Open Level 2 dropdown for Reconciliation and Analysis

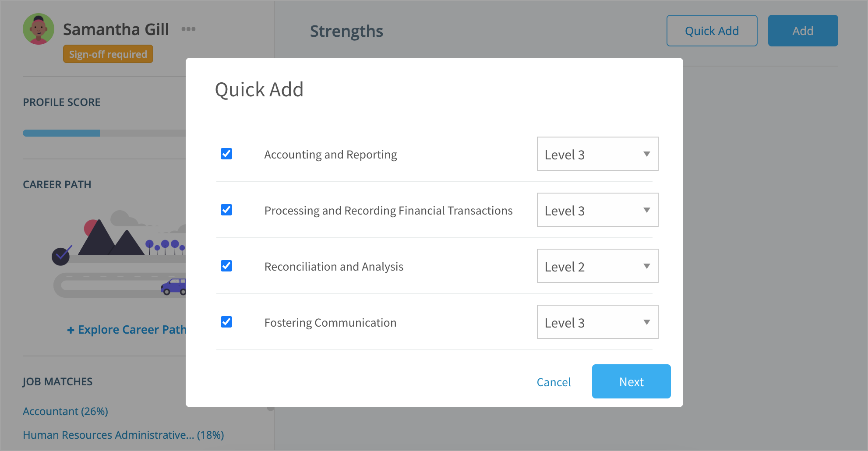tap(597, 266)
